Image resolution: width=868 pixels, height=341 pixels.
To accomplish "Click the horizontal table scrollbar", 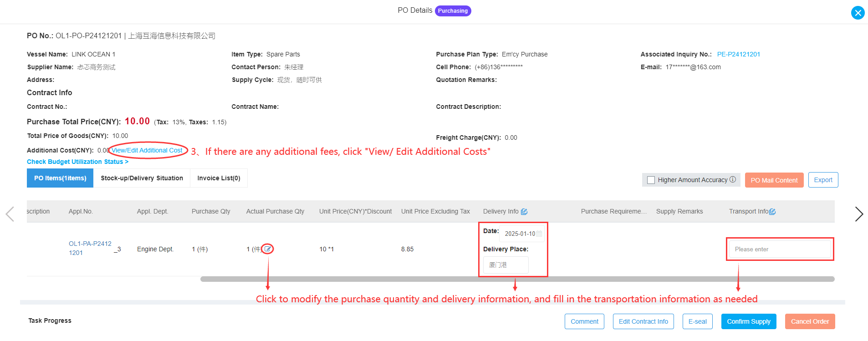I will [x=517, y=279].
